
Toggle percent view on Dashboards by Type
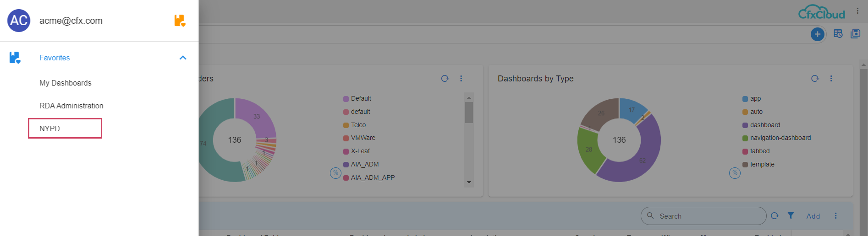(x=735, y=173)
